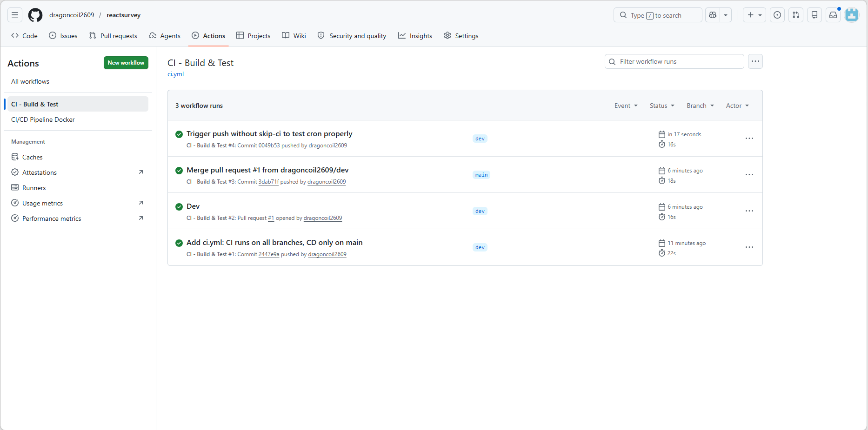Image resolution: width=868 pixels, height=430 pixels.
Task: Click the dev branch label on run #4
Action: [x=480, y=139]
